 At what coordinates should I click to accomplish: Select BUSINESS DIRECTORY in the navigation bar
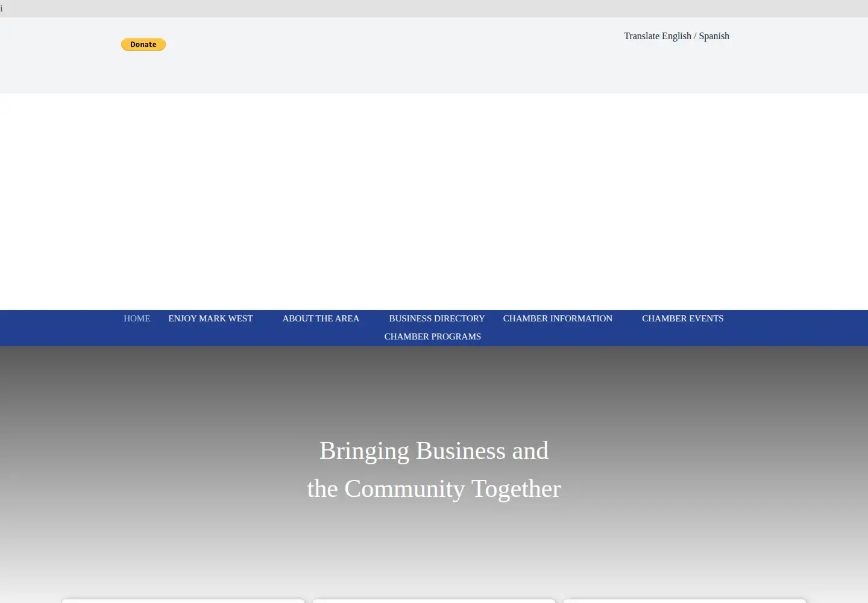[x=437, y=318]
